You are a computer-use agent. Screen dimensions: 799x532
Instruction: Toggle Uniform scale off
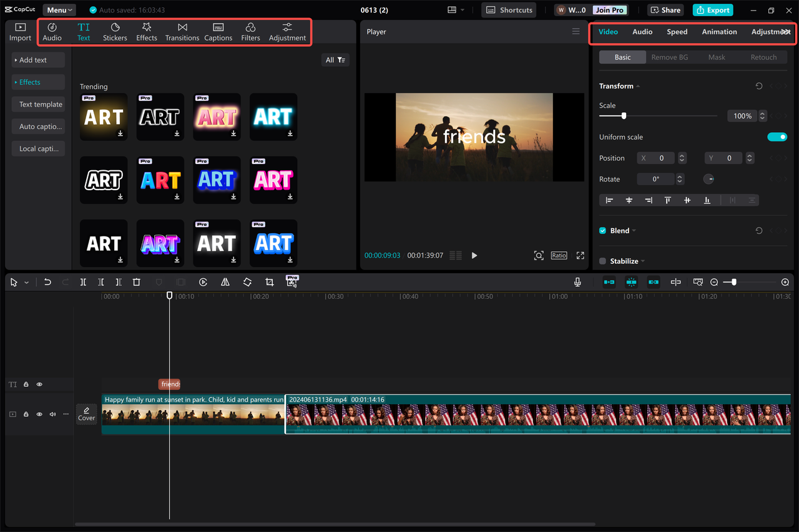(777, 137)
